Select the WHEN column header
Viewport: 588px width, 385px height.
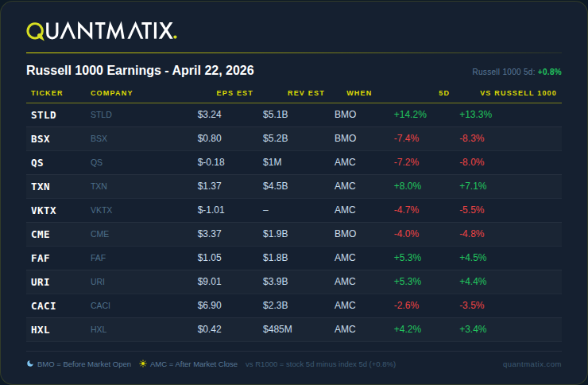coord(359,93)
